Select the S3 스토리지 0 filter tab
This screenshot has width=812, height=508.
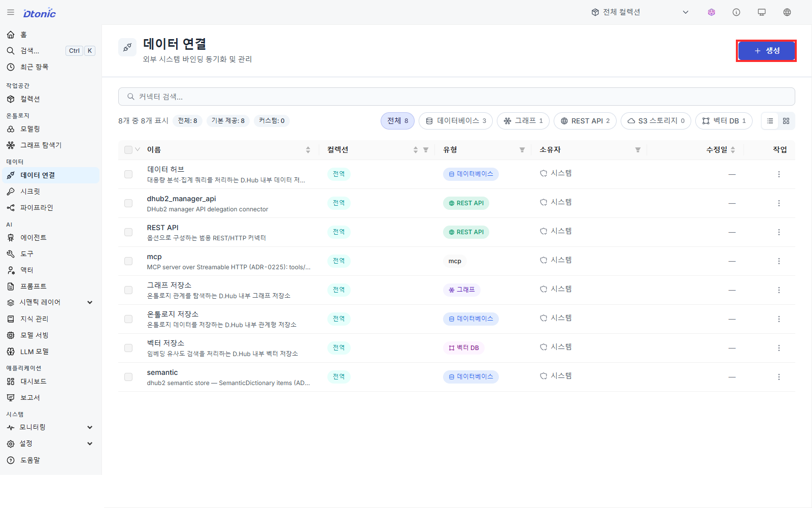click(656, 121)
